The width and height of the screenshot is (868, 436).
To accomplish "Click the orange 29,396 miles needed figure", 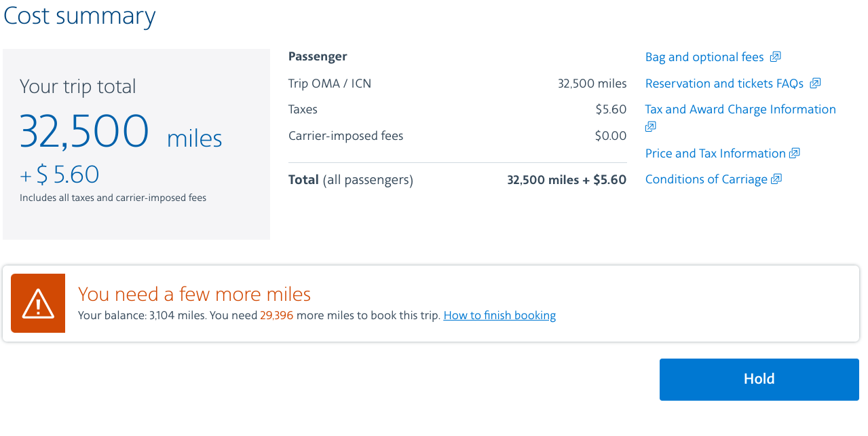I will click(276, 315).
